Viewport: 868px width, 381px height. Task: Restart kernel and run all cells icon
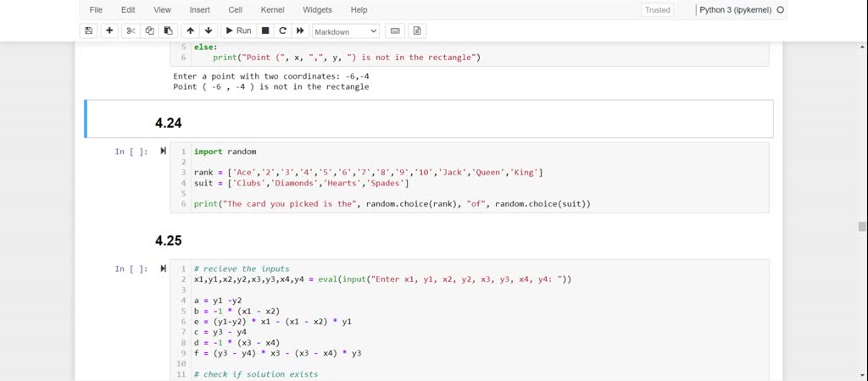(x=299, y=30)
